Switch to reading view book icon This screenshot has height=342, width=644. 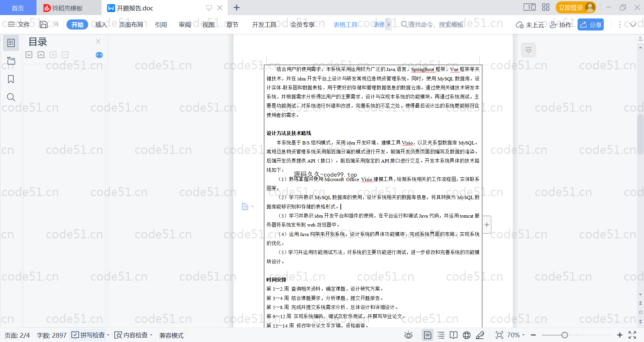point(453,335)
